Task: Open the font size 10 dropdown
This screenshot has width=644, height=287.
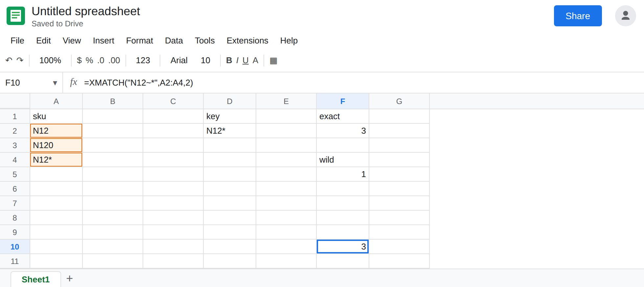Action: (x=205, y=60)
